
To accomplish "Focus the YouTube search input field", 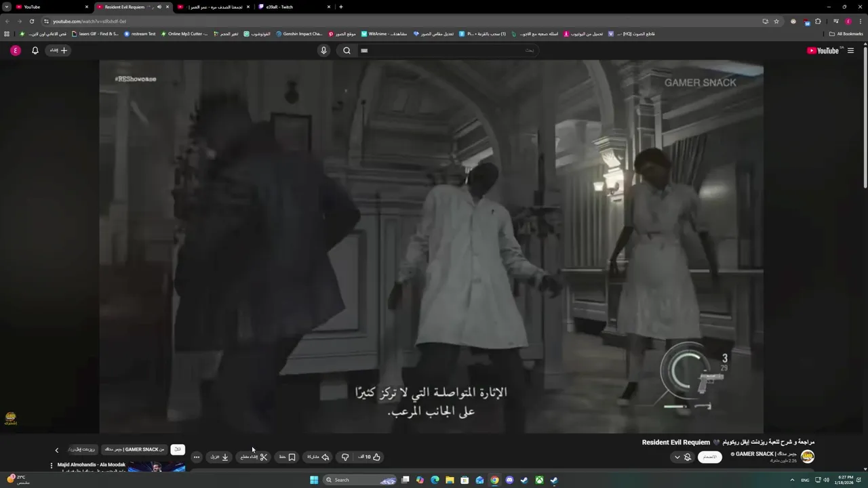I will (x=448, y=50).
